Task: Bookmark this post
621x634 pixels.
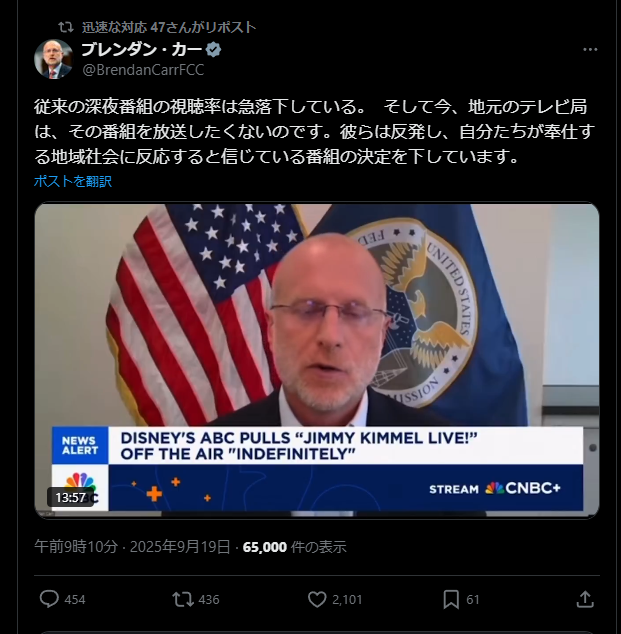Action: point(451,599)
